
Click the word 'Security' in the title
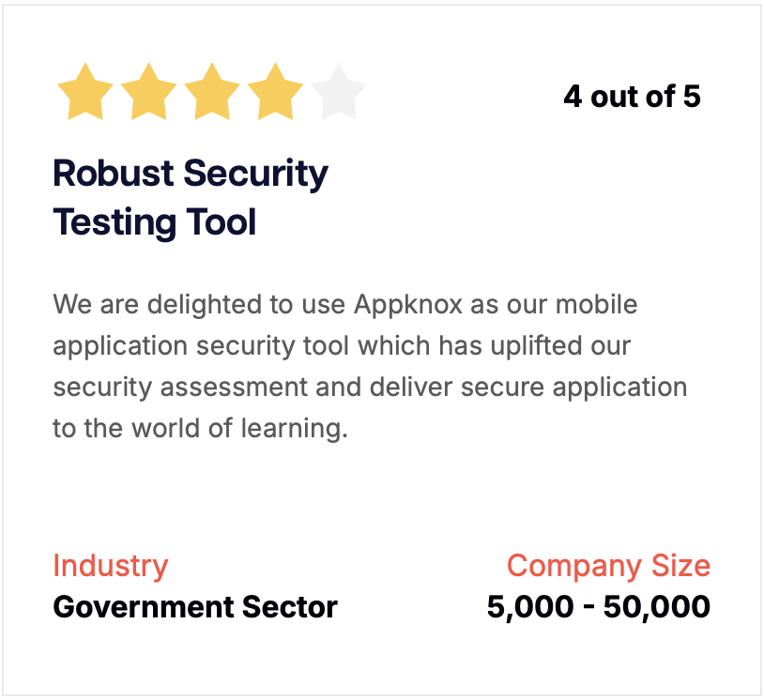click(256, 174)
